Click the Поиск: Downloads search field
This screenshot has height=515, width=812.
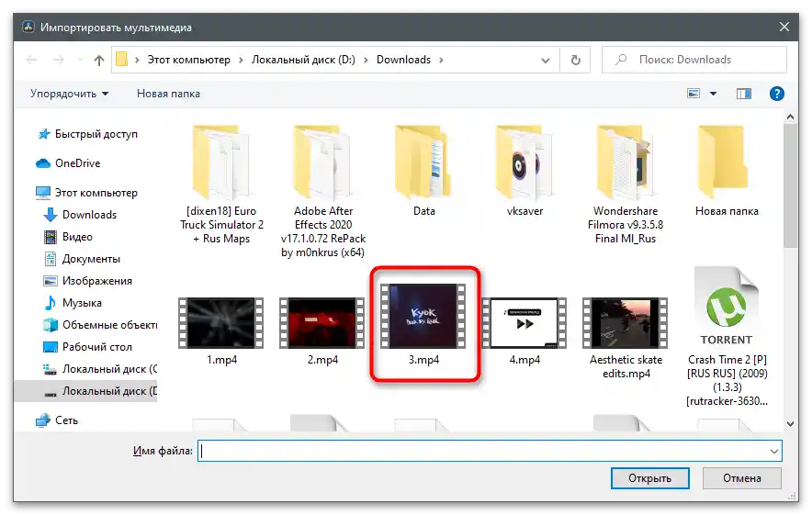694,60
